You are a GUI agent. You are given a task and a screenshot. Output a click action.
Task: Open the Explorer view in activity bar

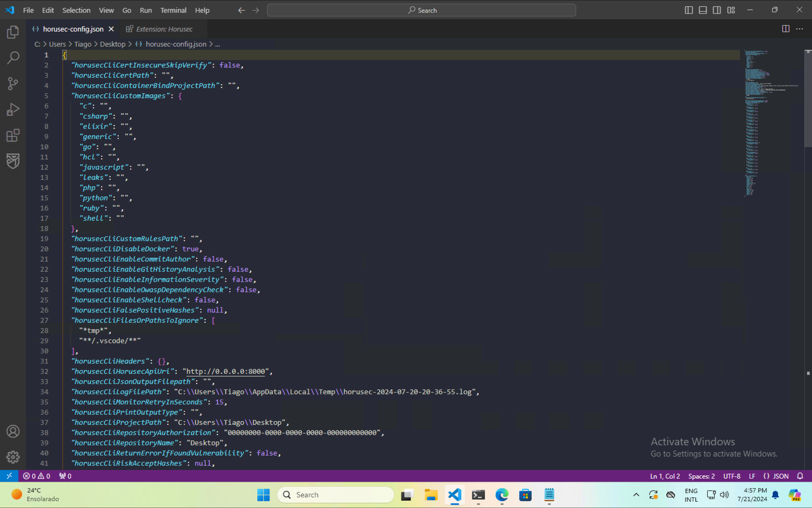click(13, 32)
